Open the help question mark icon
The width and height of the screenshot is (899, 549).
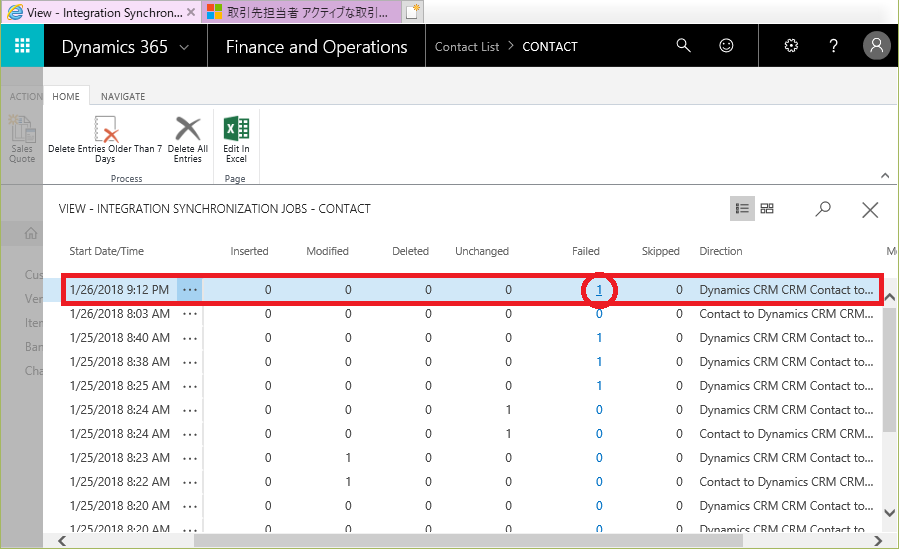pos(833,46)
